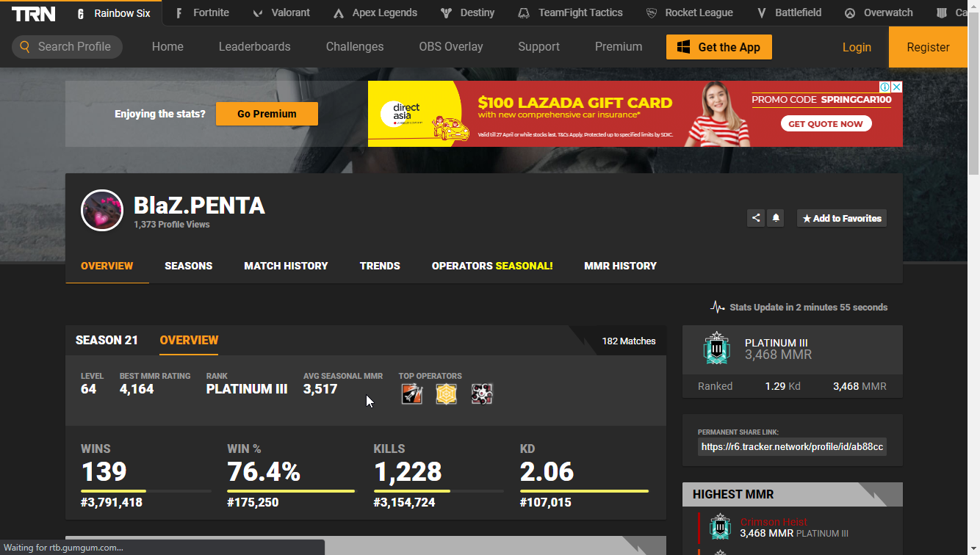Screen dimensions: 980x555
Task: Click the share icon button
Action: point(755,218)
